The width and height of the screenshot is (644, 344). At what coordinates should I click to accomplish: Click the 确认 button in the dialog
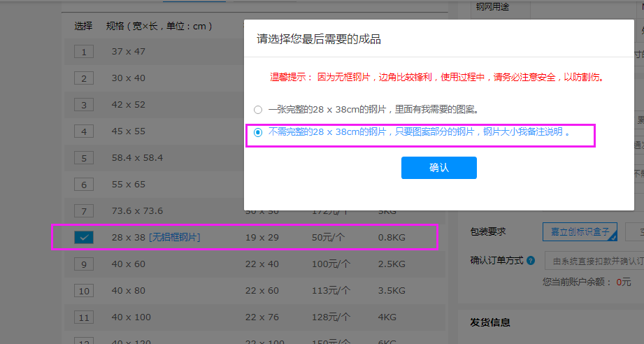(438, 168)
